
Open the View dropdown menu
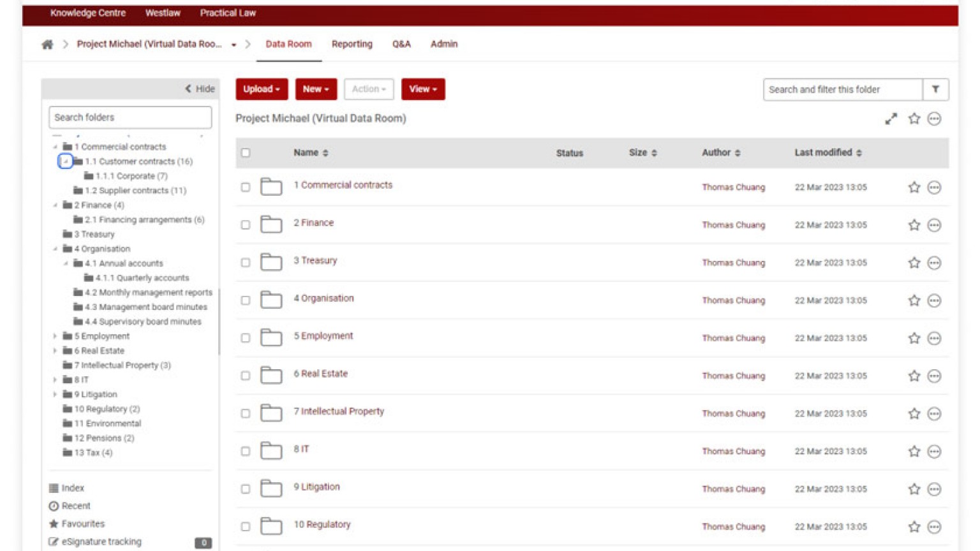(x=422, y=89)
